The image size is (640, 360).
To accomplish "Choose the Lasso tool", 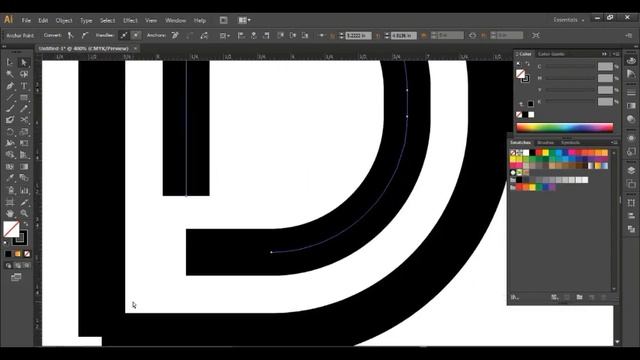I will pos(24,74).
